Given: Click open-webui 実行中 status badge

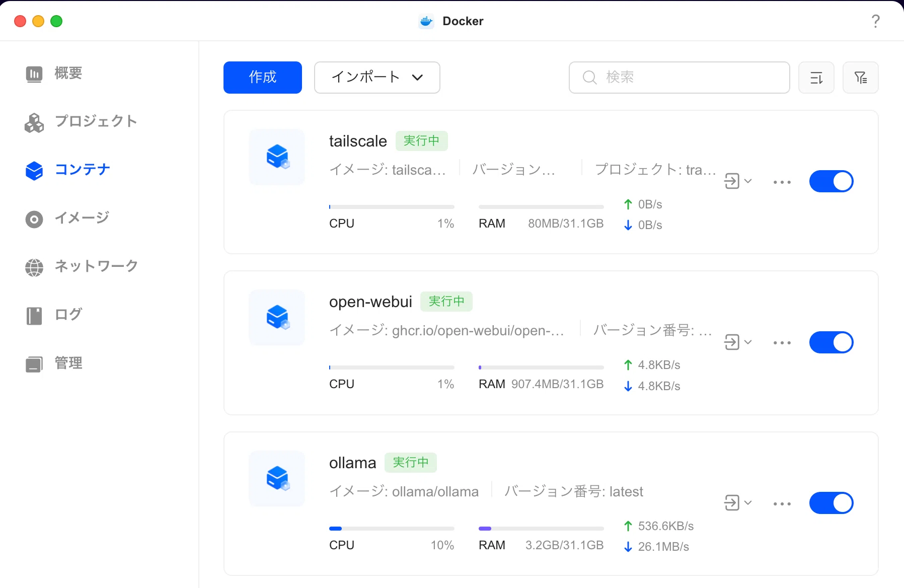Looking at the screenshot, I should pos(446,302).
